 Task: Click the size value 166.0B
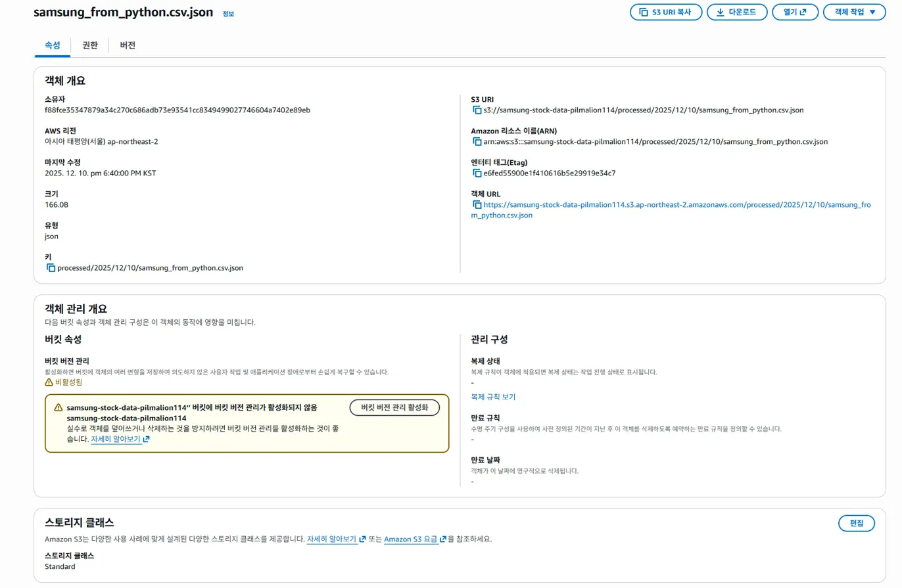click(57, 205)
